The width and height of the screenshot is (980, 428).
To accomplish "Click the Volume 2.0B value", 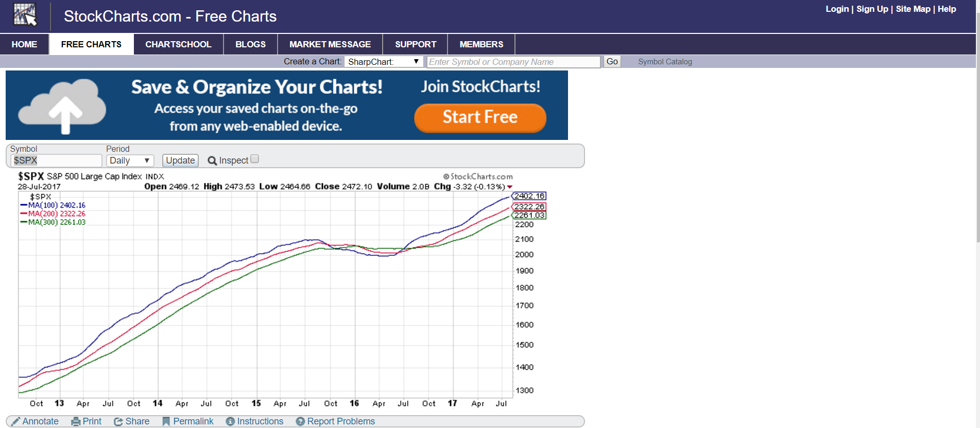I will (x=403, y=186).
